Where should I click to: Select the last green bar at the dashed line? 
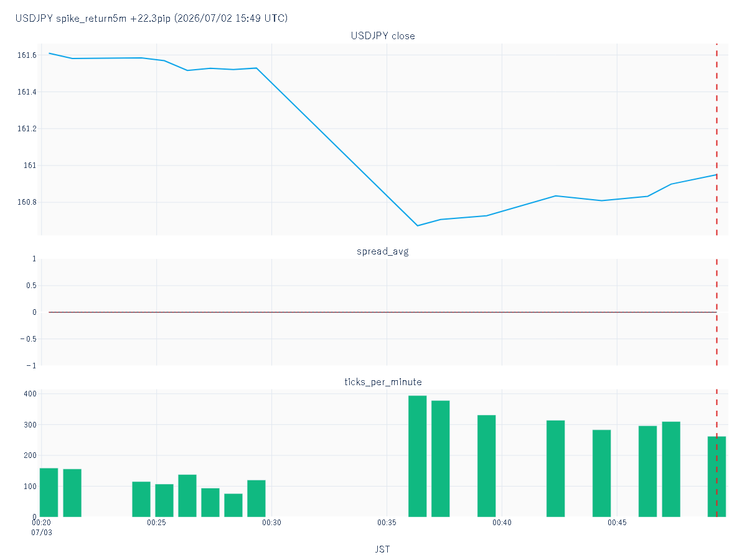716,477
